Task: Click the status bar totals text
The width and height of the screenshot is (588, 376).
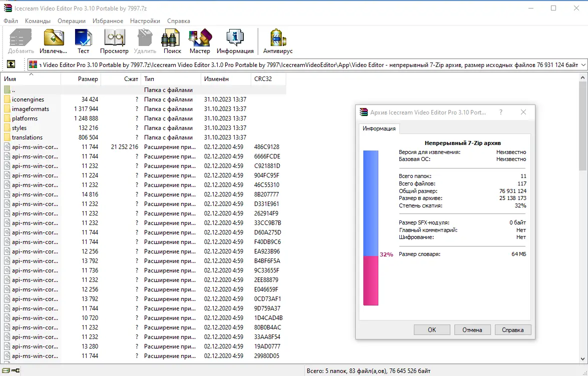Action: coord(369,371)
